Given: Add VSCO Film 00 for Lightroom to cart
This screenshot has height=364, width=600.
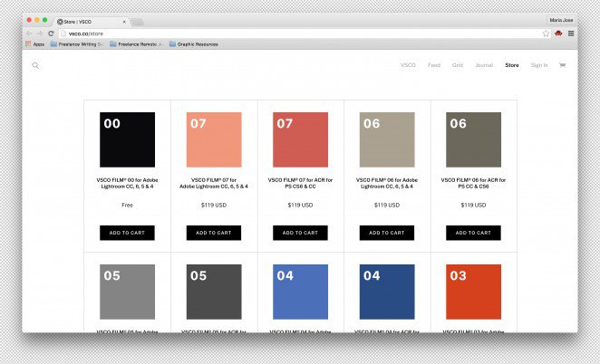Looking at the screenshot, I should pyautogui.click(x=127, y=233).
